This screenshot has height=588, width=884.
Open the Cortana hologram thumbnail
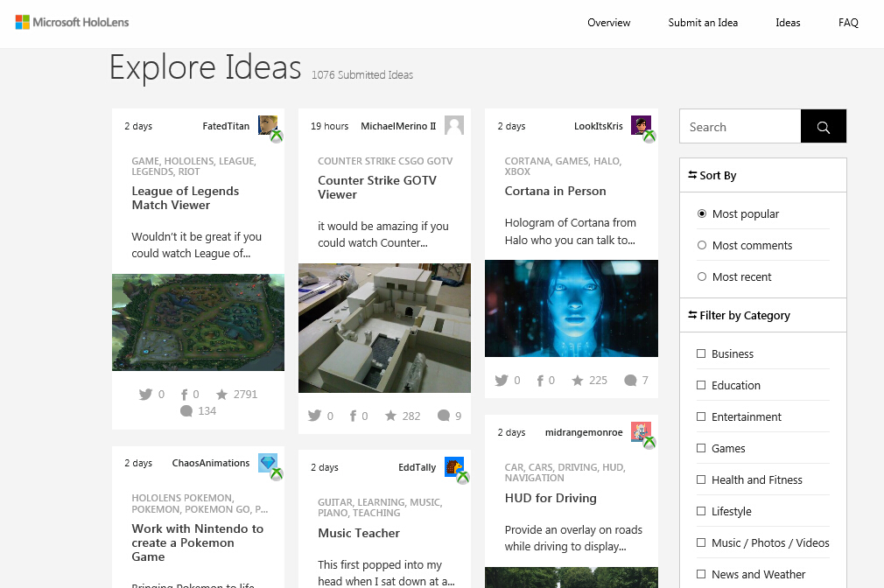[572, 308]
